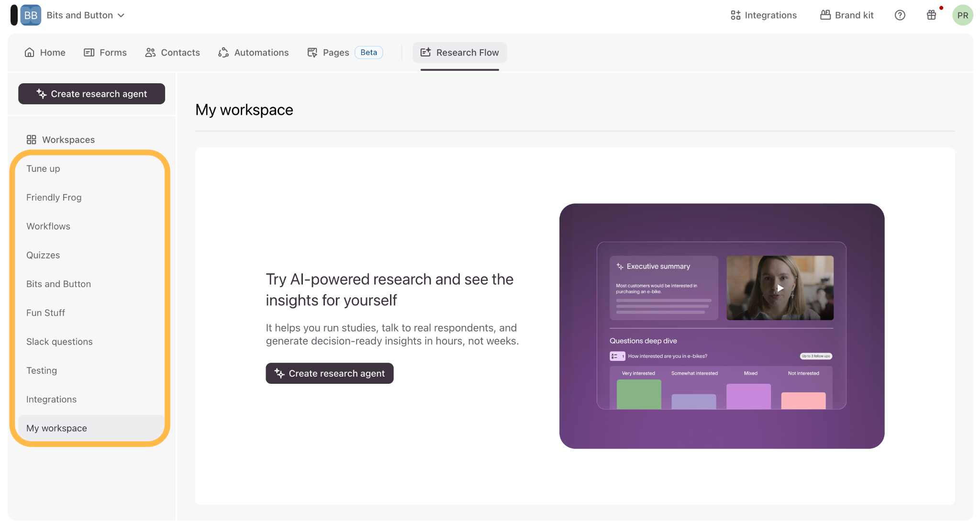Click the Pages icon in navigation
The image size is (980, 524).
(312, 53)
